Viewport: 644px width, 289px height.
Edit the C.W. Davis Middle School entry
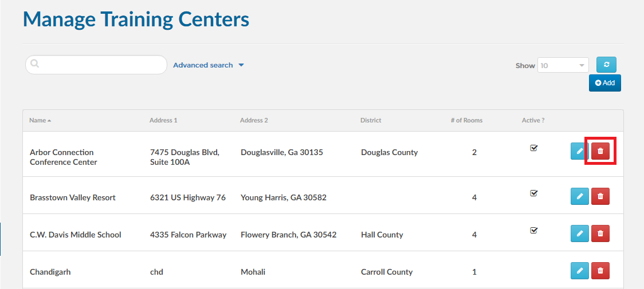coord(579,233)
